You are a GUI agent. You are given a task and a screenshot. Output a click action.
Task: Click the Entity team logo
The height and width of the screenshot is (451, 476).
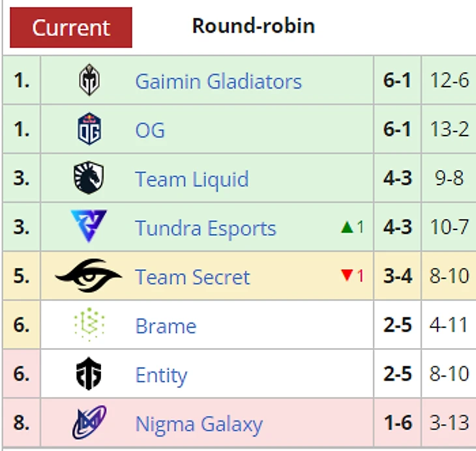(89, 374)
